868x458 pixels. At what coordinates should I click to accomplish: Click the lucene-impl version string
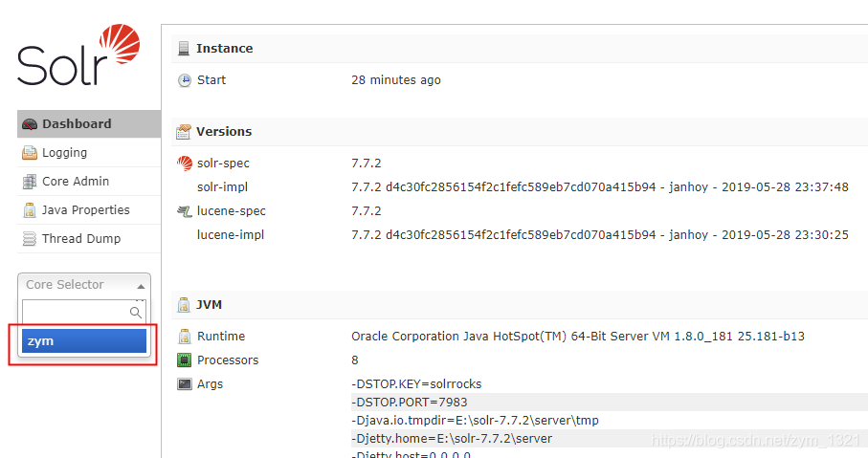tap(599, 234)
